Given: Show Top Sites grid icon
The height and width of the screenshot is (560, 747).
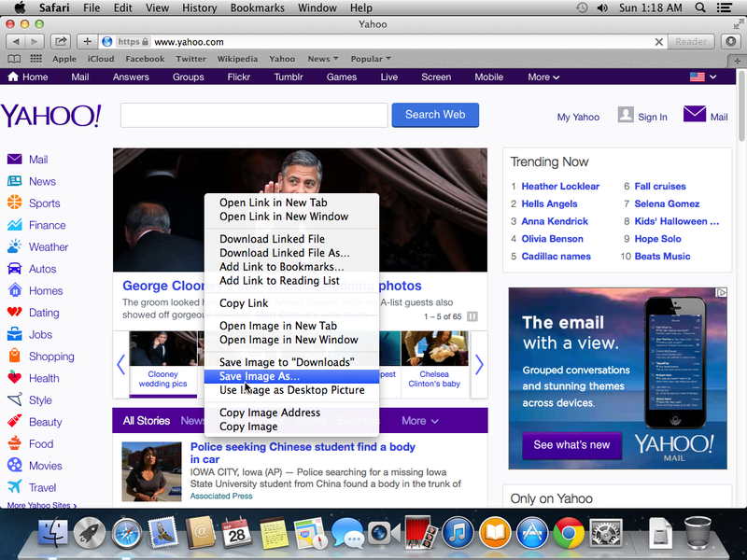Looking at the screenshot, I should click(x=35, y=59).
